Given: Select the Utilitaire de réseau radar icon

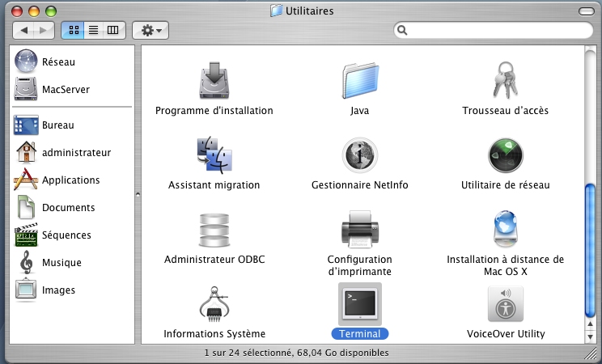Looking at the screenshot, I should click(505, 155).
